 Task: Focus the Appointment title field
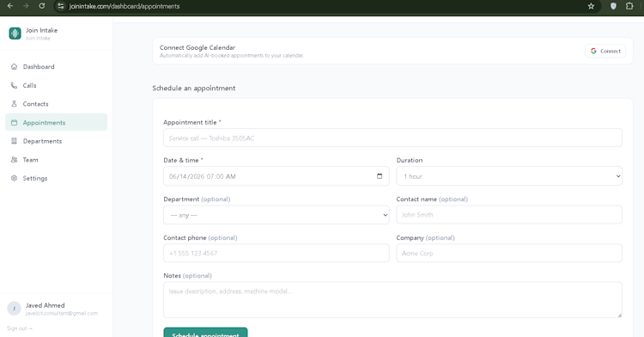[x=392, y=138]
